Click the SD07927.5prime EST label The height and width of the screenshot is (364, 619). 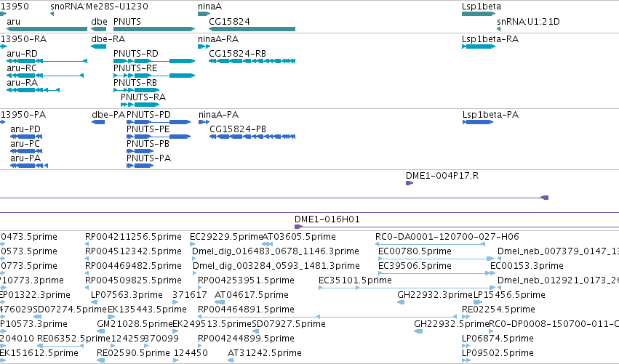(289, 325)
